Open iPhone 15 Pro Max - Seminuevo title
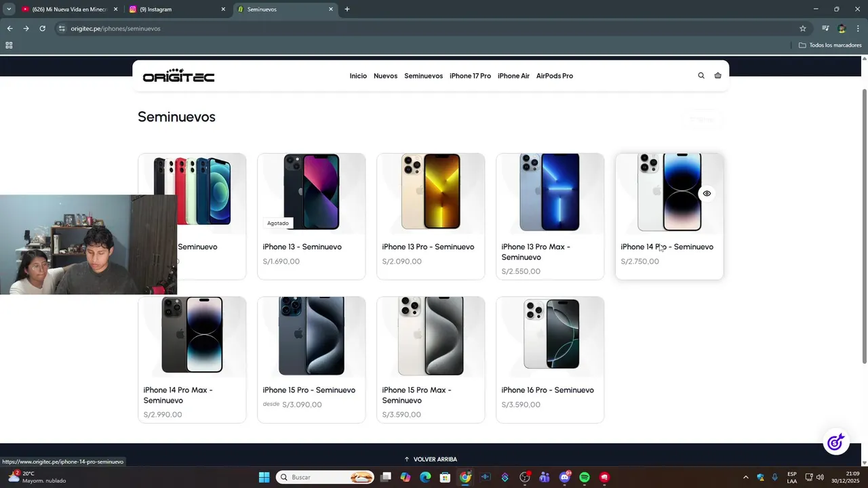868x488 pixels. [416, 395]
